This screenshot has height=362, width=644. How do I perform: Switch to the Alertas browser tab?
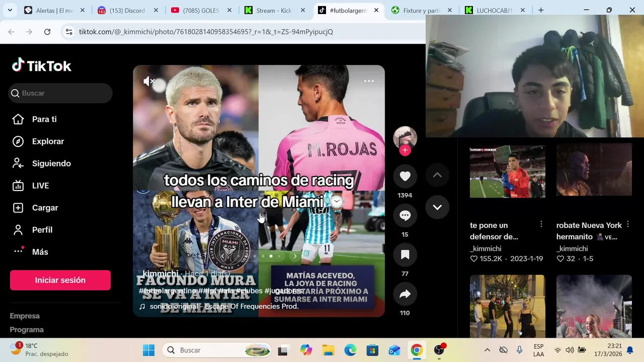[x=54, y=10]
